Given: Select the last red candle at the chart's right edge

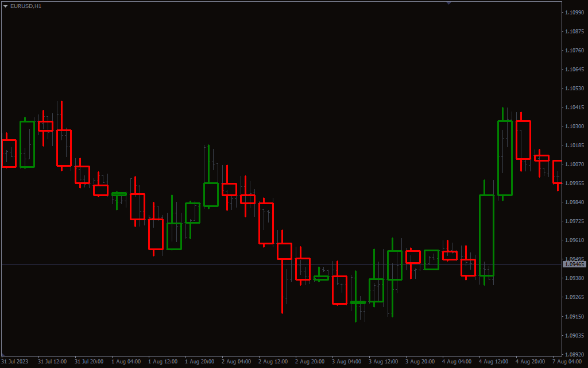Looking at the screenshot, I should click(x=557, y=172).
